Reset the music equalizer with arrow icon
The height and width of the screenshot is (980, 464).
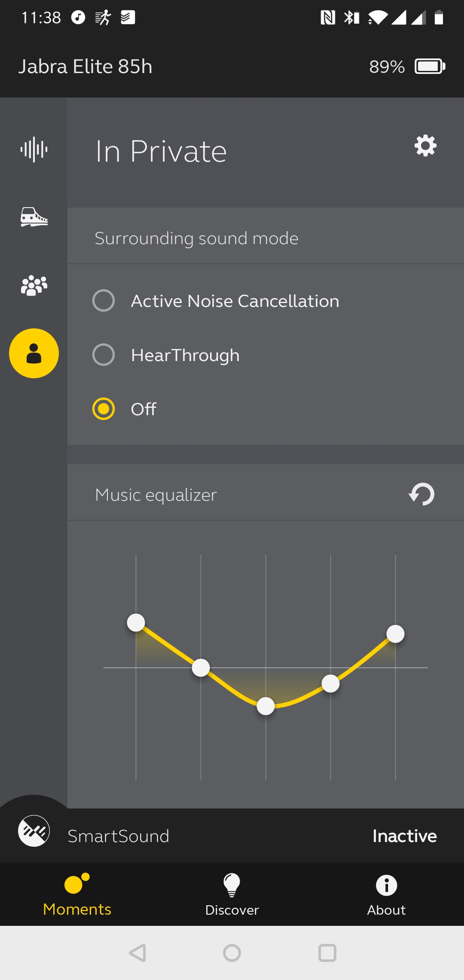pyautogui.click(x=421, y=494)
